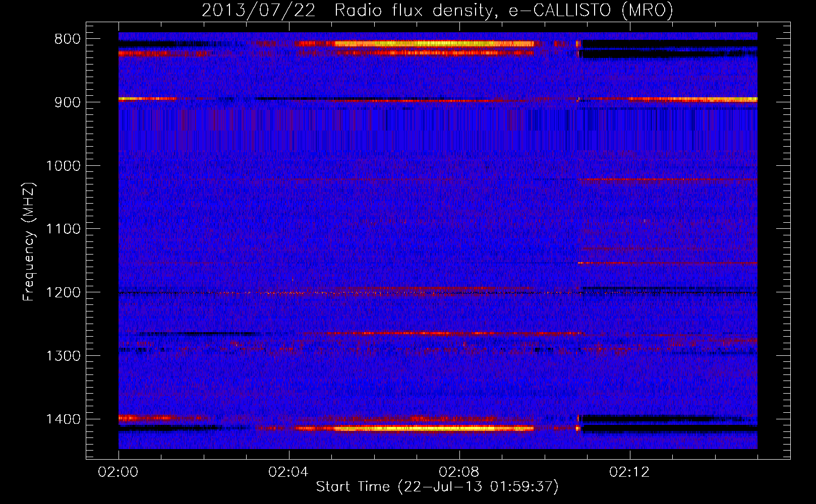Click the e-CALLISTO (MRO) title text
Image resolution: width=816 pixels, height=504 pixels.
591,10
